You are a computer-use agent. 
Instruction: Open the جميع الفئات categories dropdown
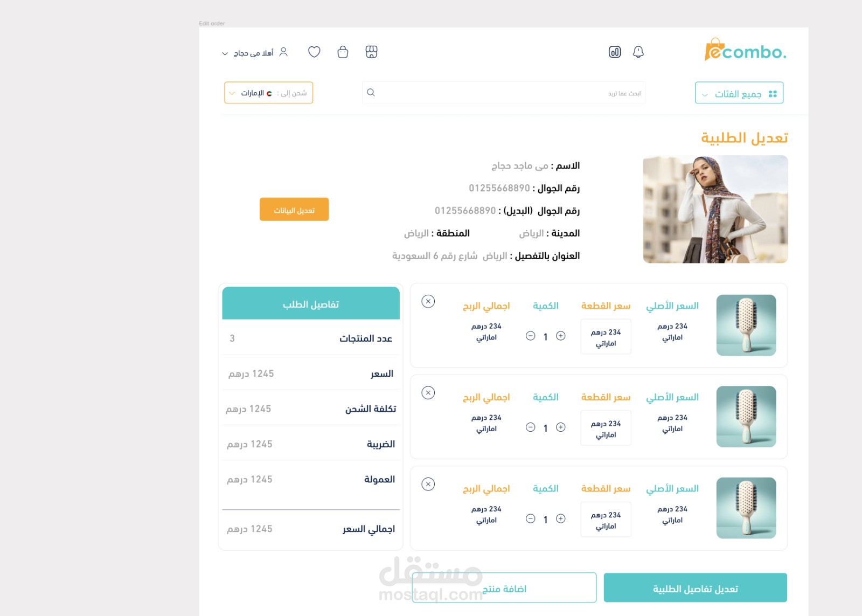coord(739,93)
